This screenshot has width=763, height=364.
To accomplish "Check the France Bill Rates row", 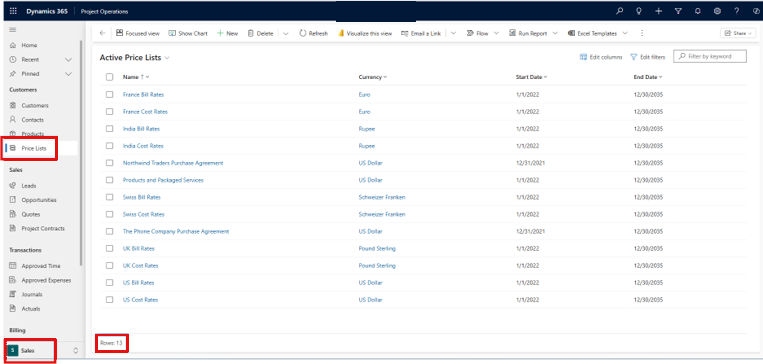I will pos(109,94).
